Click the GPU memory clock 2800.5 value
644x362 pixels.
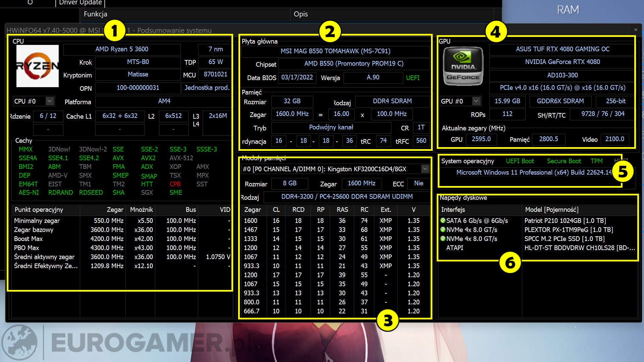(x=548, y=139)
